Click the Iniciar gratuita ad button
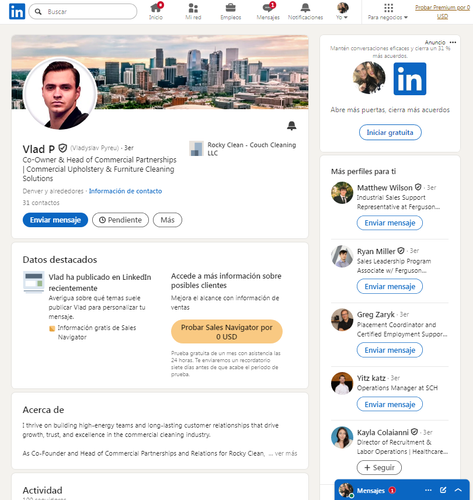This screenshot has height=500, width=473. pyautogui.click(x=390, y=132)
